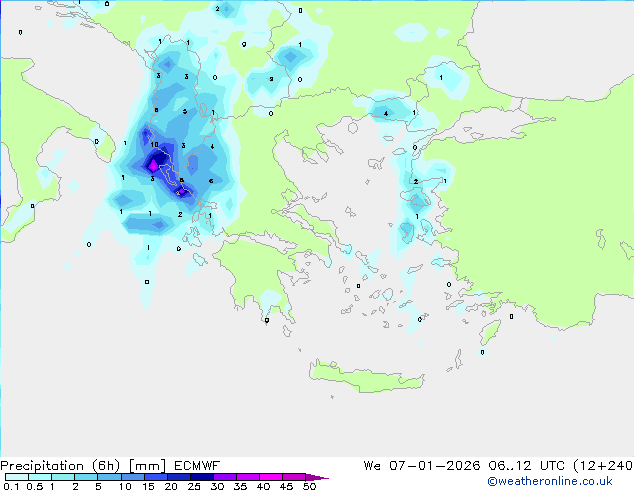Click the large magenta precipitation maximum

(153, 165)
